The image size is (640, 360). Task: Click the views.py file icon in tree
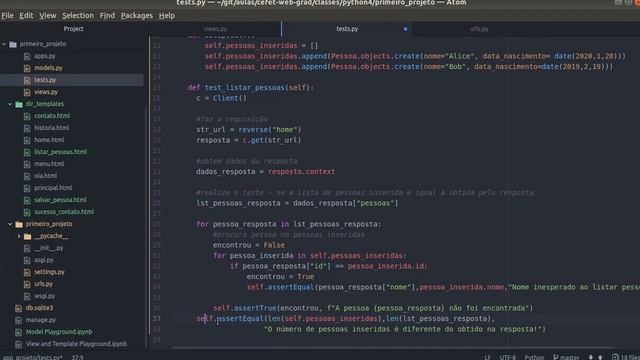(x=27, y=92)
